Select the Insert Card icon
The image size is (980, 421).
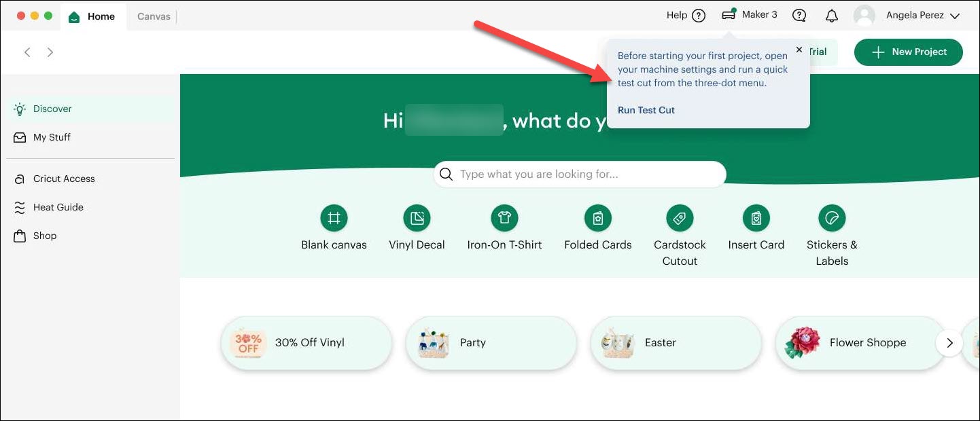756,218
